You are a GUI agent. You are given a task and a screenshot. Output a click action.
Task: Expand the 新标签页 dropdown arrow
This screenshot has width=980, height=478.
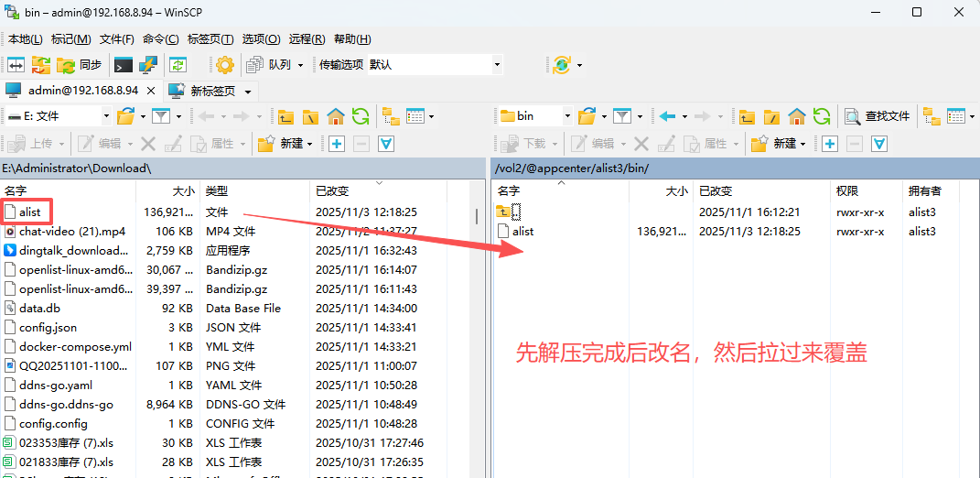[x=248, y=92]
